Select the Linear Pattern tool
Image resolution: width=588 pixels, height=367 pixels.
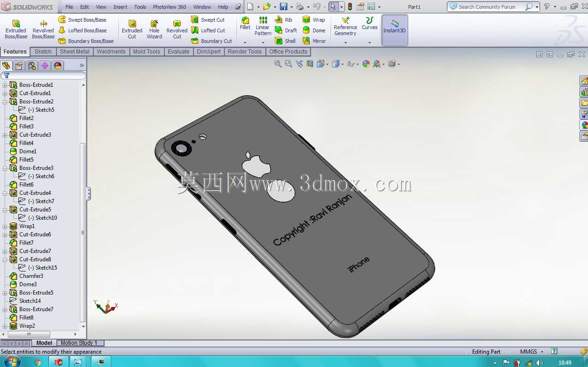click(x=263, y=26)
